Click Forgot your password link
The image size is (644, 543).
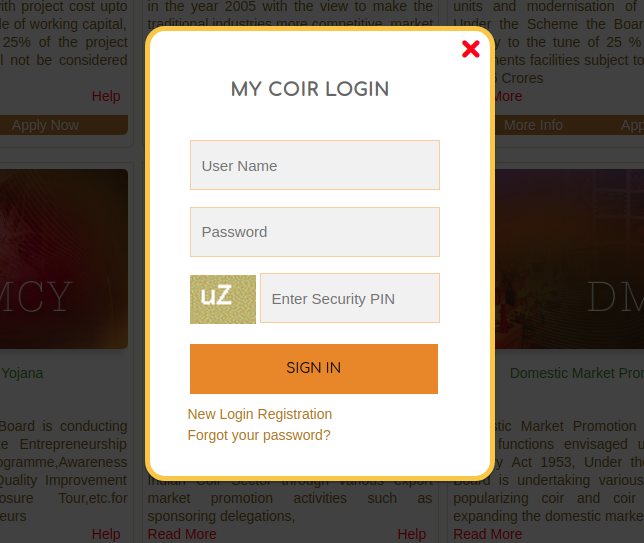pyautogui.click(x=259, y=435)
